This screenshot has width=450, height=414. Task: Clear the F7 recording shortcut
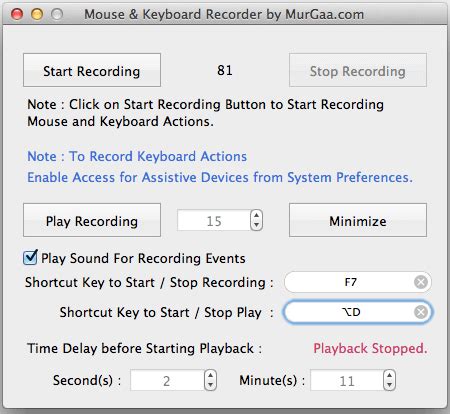pyautogui.click(x=421, y=282)
